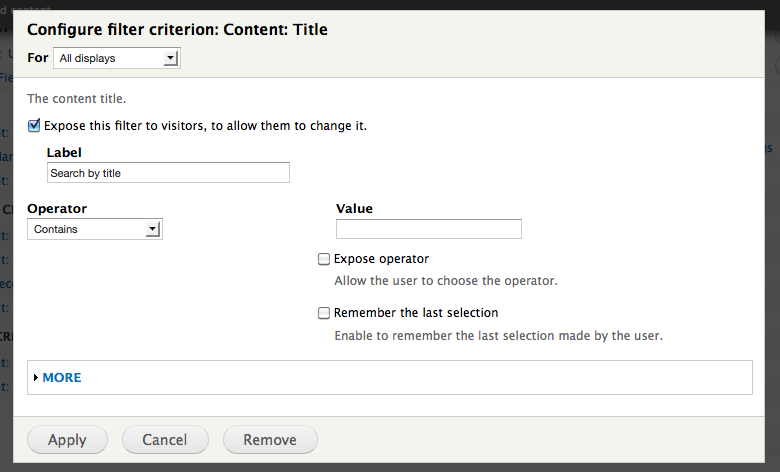Open the Operator 'Contains' dropdown
This screenshot has width=780, height=472.
[x=94, y=229]
